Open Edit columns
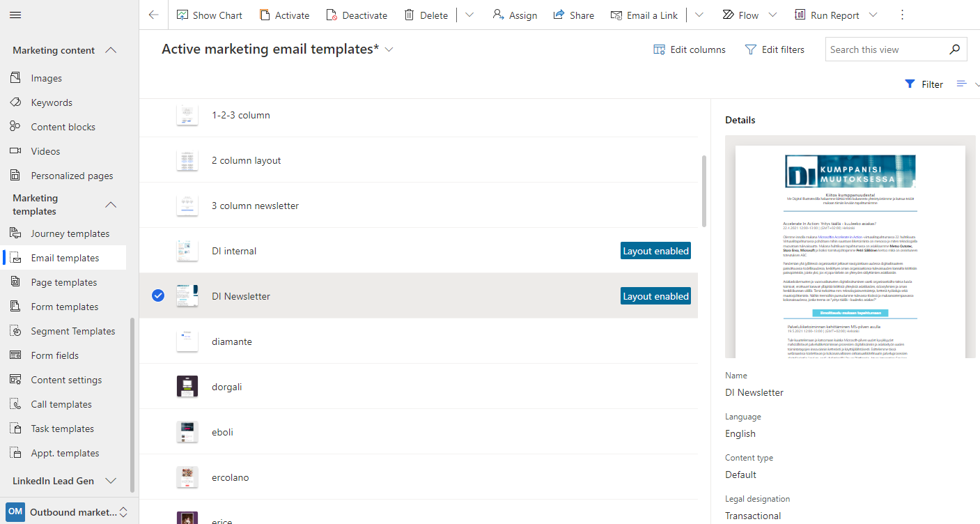Image resolution: width=980 pixels, height=524 pixels. click(689, 49)
